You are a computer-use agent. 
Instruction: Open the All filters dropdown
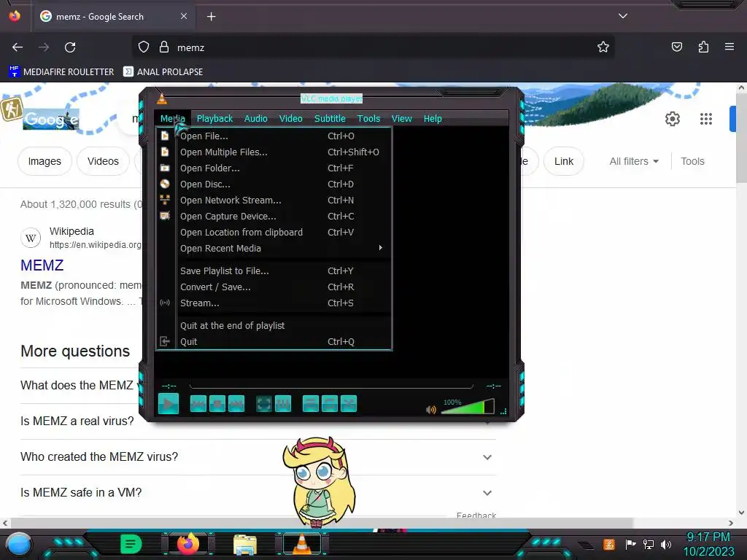click(634, 161)
